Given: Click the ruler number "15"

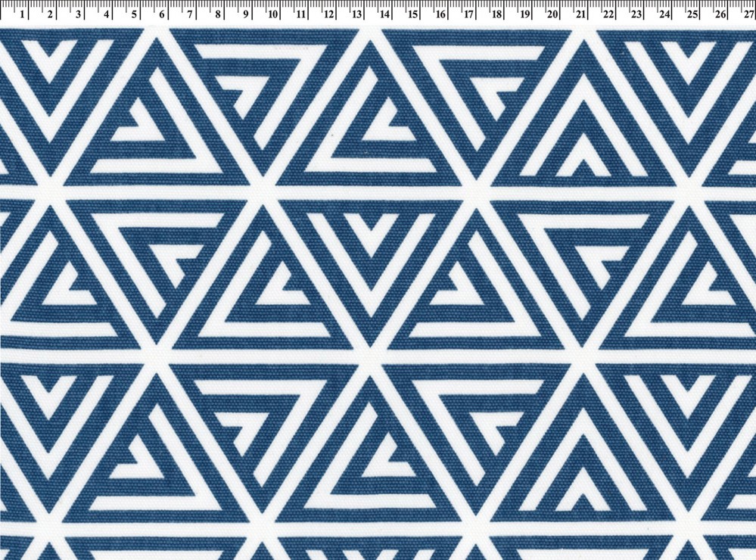Looking at the screenshot, I should coord(412,14).
